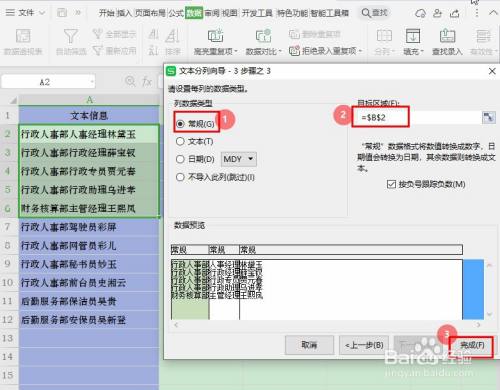The height and width of the screenshot is (390, 500).
Task: Toggle 按负号跟踪负数(M) checkbox
Action: point(391,184)
